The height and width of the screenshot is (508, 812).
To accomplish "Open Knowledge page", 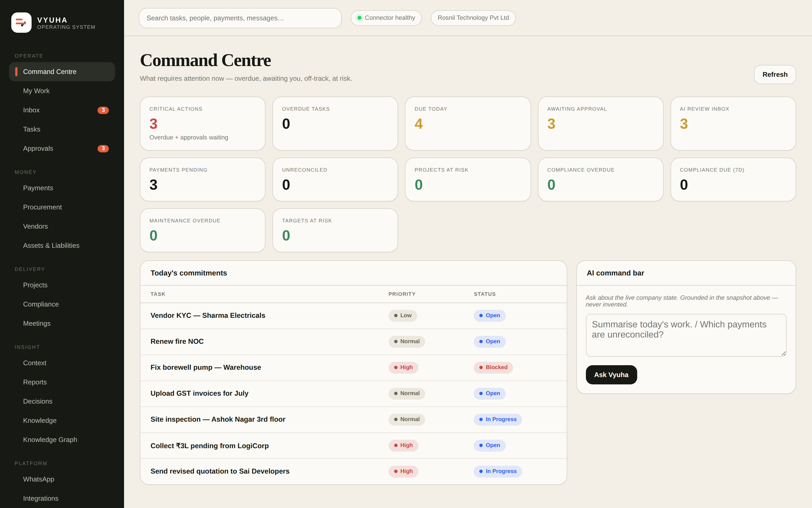I will [62, 421].
